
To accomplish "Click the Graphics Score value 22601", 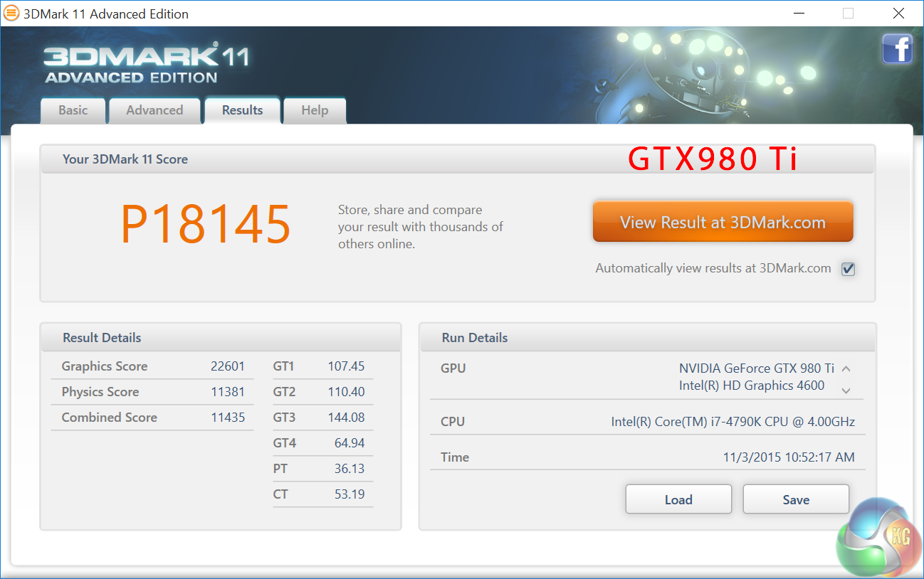I will point(228,366).
